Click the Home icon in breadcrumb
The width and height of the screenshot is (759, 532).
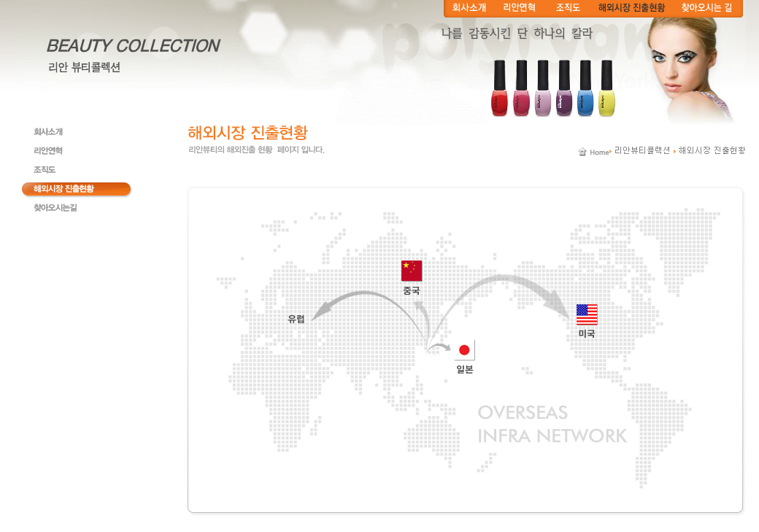tap(582, 152)
